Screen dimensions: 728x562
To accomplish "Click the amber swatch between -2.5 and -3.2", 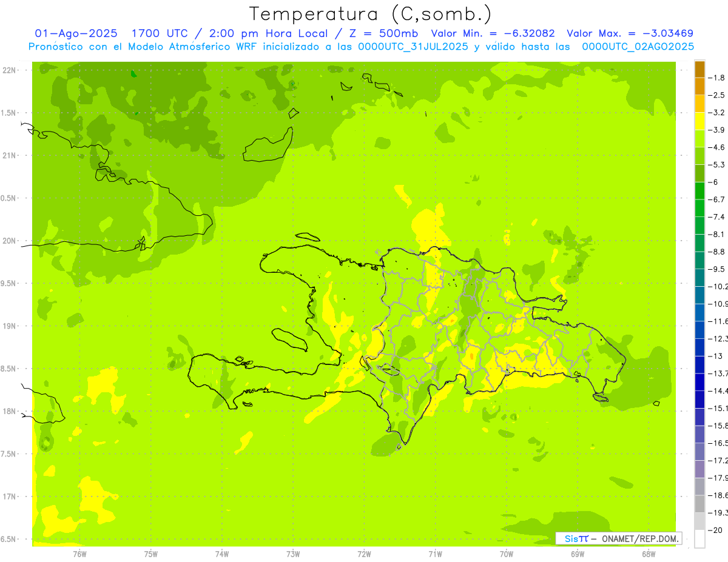I will point(699,104).
